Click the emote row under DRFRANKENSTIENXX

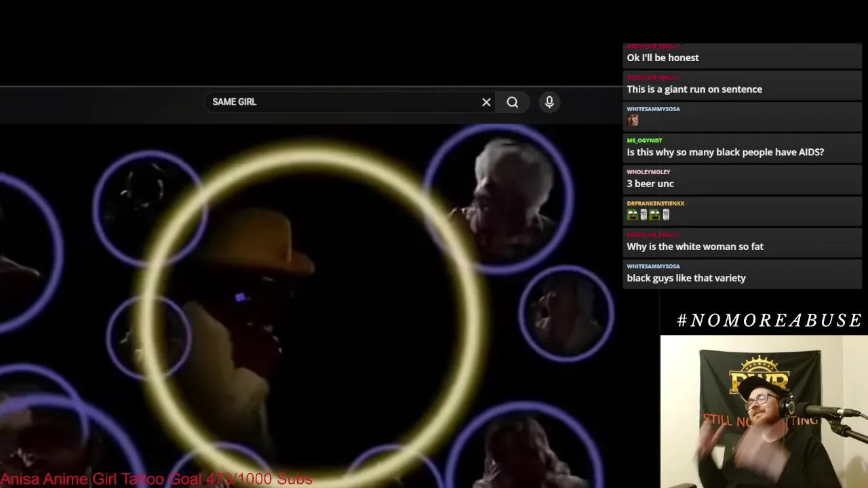[648, 215]
